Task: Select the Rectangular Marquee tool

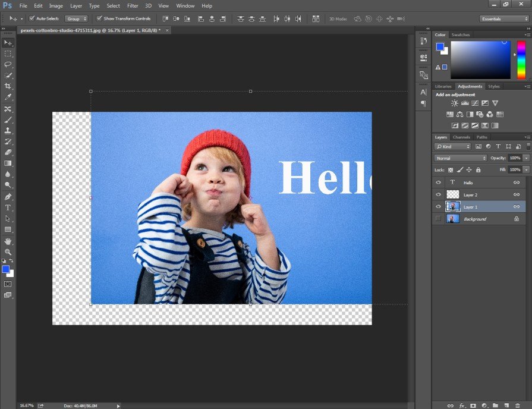Action: pyautogui.click(x=8, y=54)
